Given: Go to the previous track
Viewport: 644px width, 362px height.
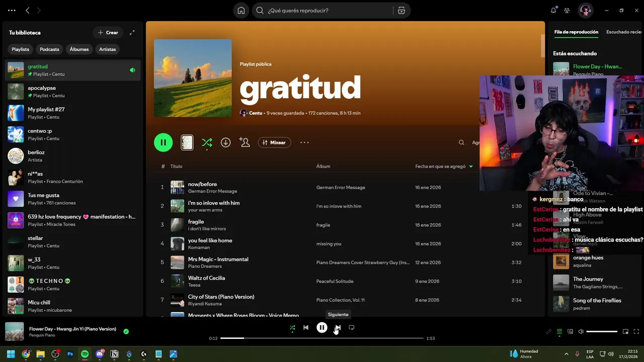Looking at the screenshot, I should click(x=306, y=327).
